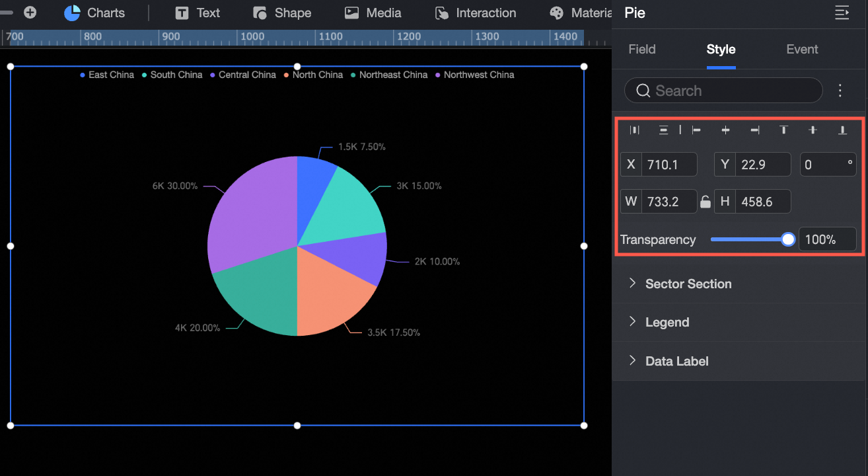Switch to the Event tab
This screenshot has width=868, height=476.
point(802,50)
